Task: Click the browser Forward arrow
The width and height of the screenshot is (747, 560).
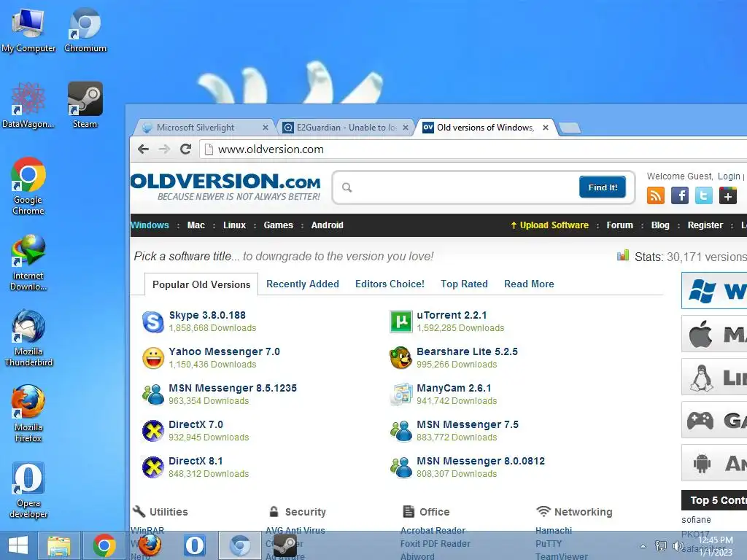Action: click(164, 149)
